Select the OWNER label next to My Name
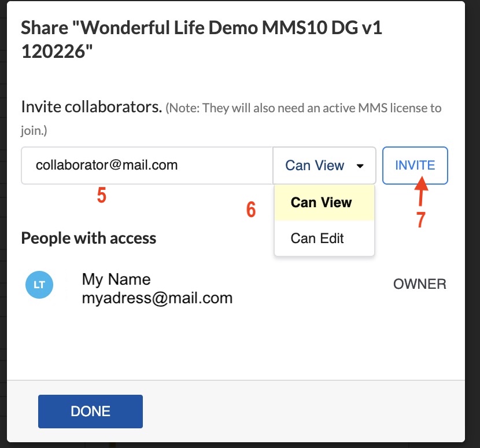Screen dimensions: 480x448 419,284
